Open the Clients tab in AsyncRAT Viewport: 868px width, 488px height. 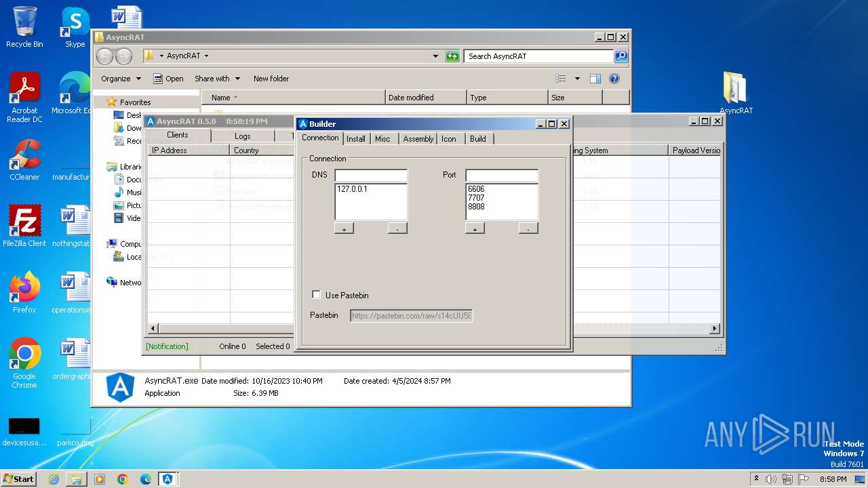(x=178, y=135)
